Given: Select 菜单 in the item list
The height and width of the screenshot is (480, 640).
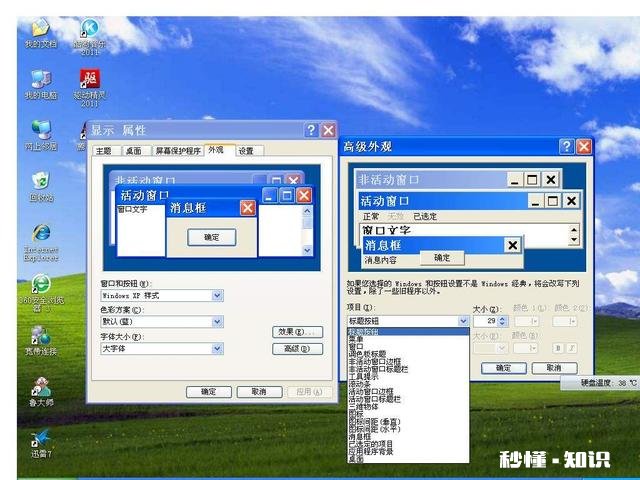Looking at the screenshot, I should (356, 339).
